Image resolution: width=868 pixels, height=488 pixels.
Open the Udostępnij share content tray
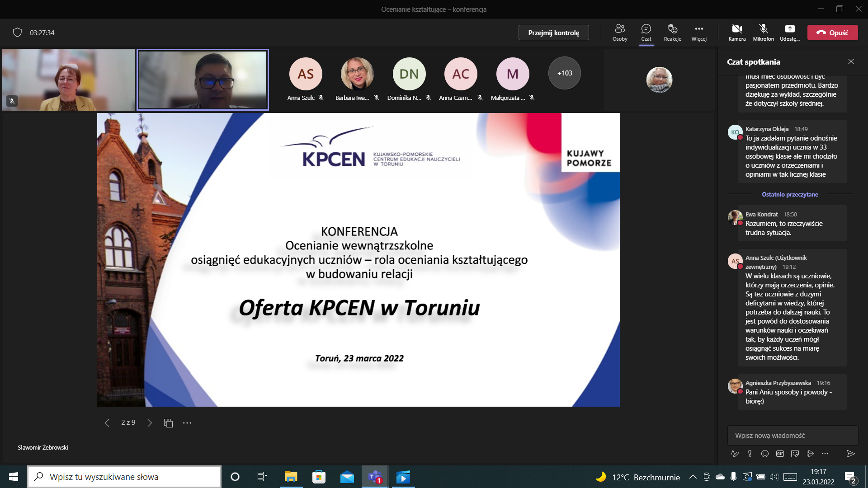click(789, 33)
